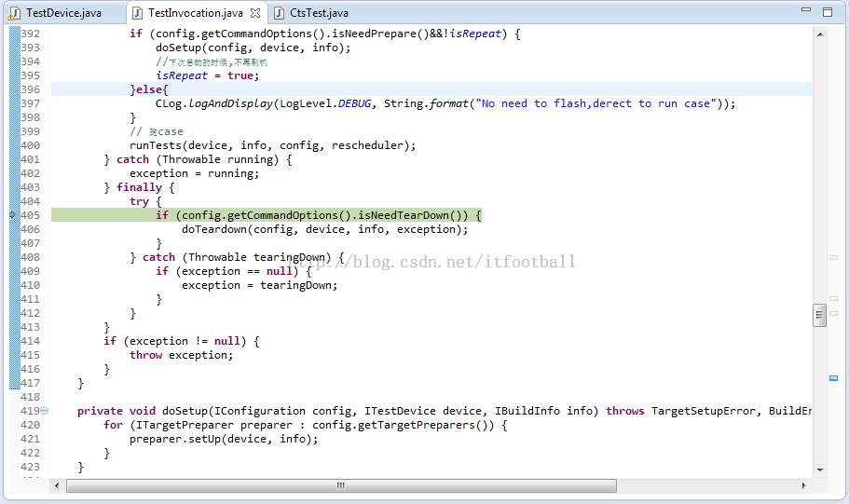
Task: Minimize the editor area
Action: [803, 11]
